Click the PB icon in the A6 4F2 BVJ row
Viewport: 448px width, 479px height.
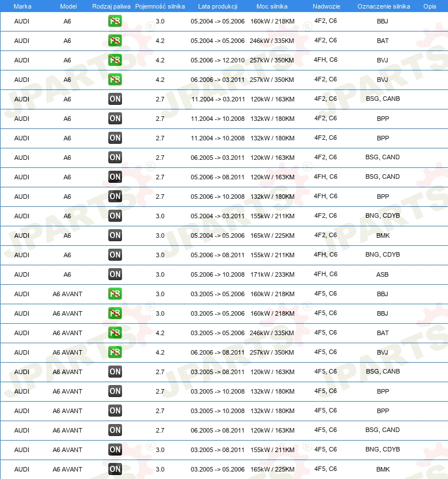tap(115, 80)
